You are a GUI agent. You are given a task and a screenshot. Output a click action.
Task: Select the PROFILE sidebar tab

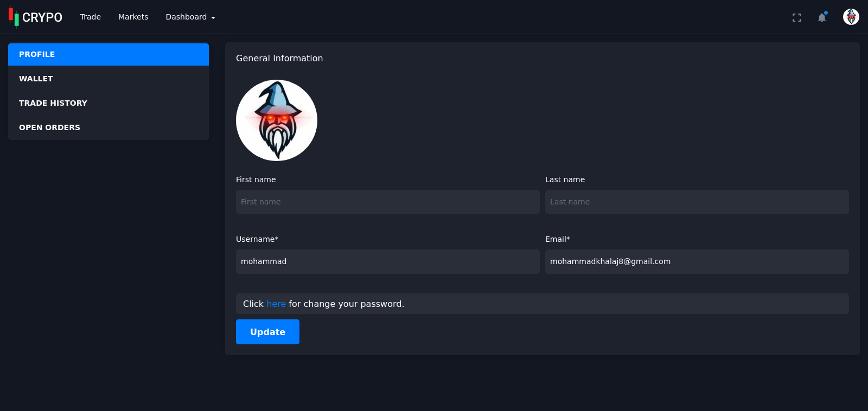tap(108, 54)
